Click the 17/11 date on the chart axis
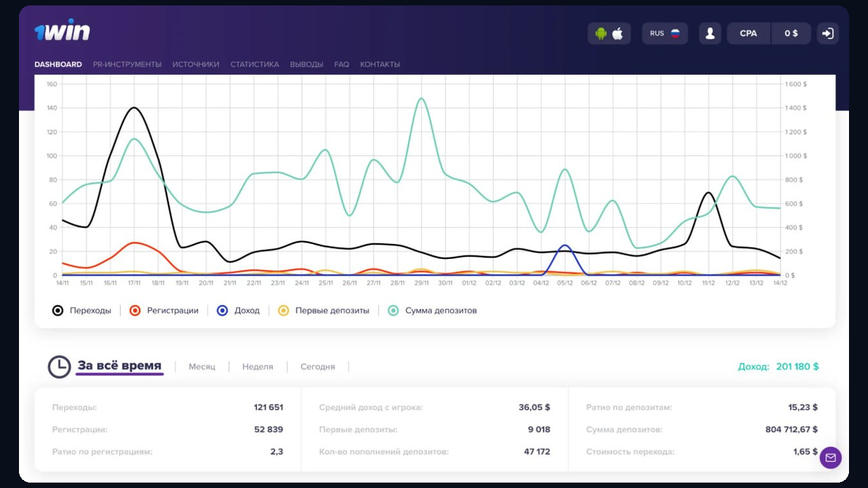Viewport: 868px width, 488px height. (134, 283)
